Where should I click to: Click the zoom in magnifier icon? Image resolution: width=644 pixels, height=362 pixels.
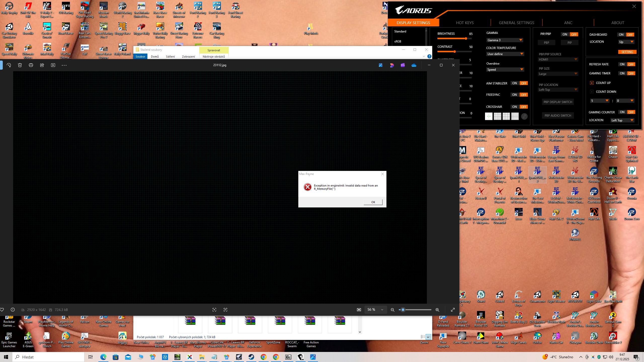[x=437, y=310]
